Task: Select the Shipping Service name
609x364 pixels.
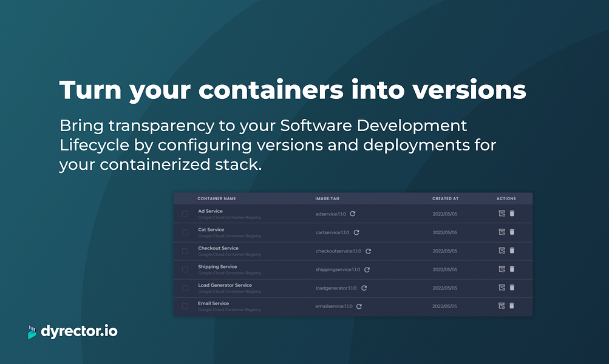Action: point(217,267)
